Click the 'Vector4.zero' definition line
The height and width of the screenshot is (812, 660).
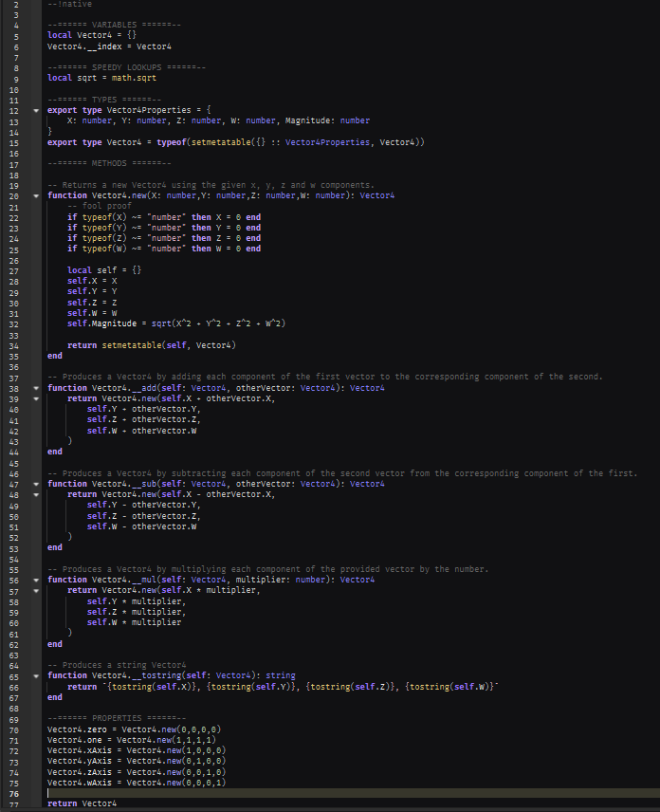[x=135, y=729]
